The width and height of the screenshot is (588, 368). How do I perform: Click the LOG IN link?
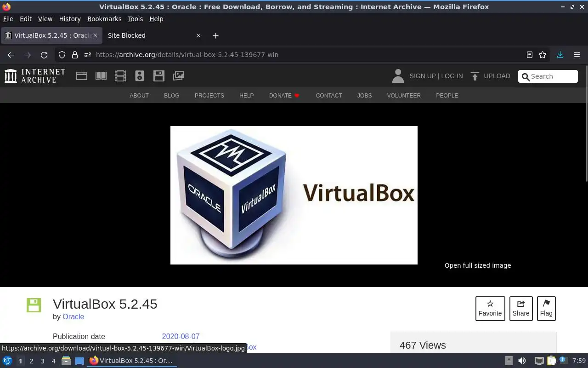pyautogui.click(x=452, y=76)
